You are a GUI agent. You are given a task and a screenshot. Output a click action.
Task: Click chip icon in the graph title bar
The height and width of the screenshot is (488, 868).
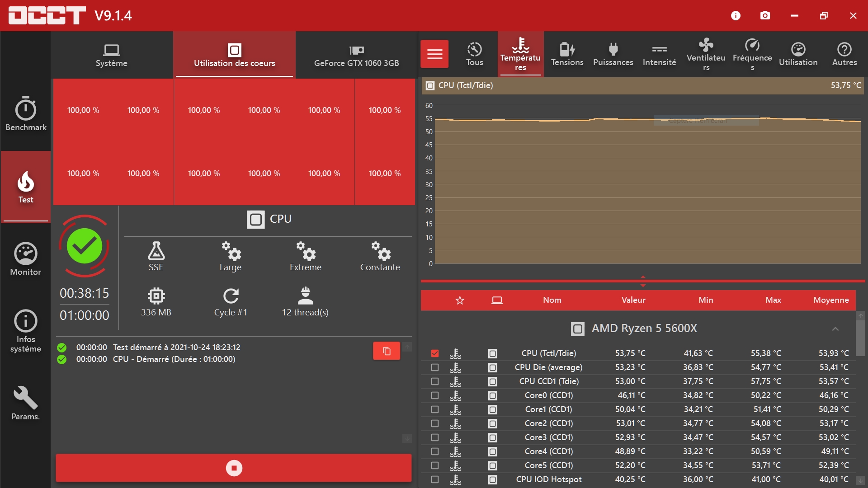[x=430, y=86]
